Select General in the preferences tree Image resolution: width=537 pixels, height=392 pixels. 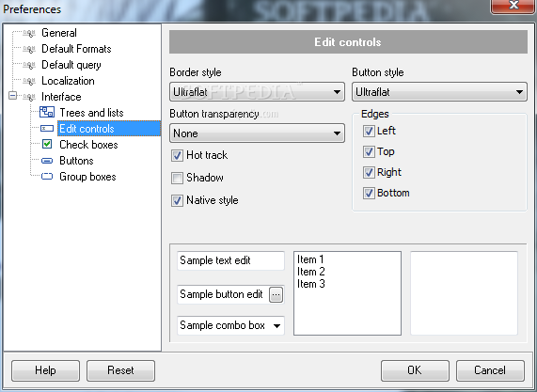[59, 33]
